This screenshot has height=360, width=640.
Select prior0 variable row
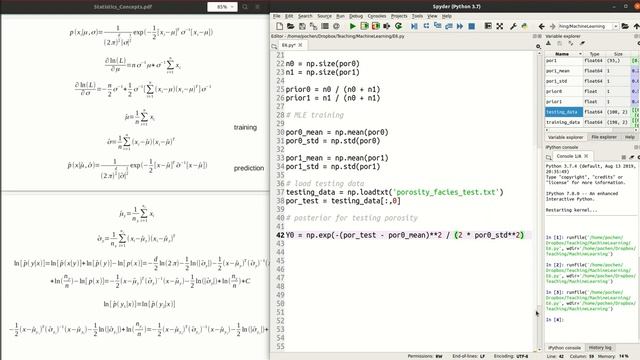pos(593,91)
